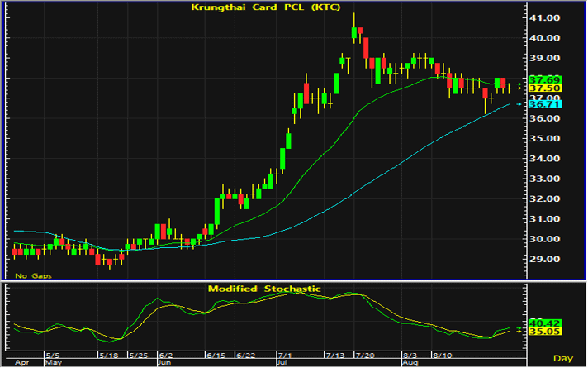Click the 6/2 date axis marker
Image resolution: width=588 pixels, height=368 pixels.
click(x=166, y=356)
